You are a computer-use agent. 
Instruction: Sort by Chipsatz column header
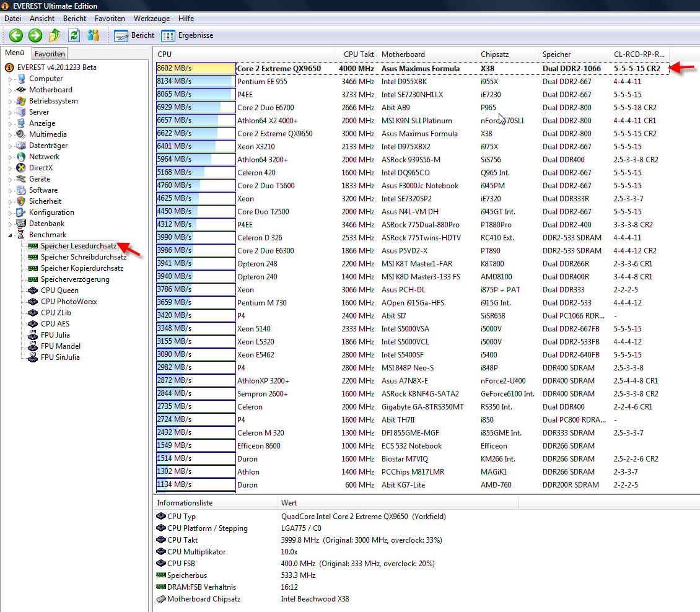click(507, 55)
